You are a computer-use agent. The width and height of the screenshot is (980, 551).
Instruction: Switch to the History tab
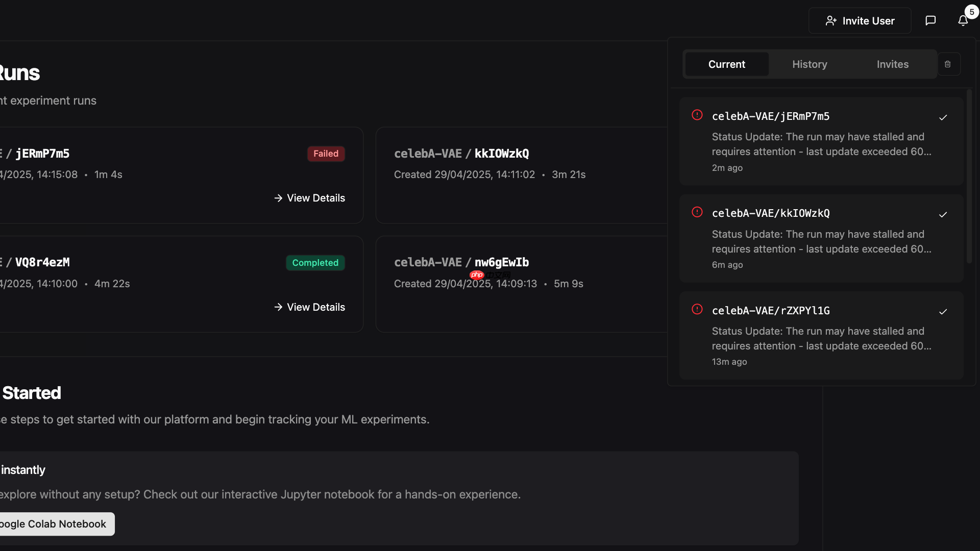[x=810, y=64]
